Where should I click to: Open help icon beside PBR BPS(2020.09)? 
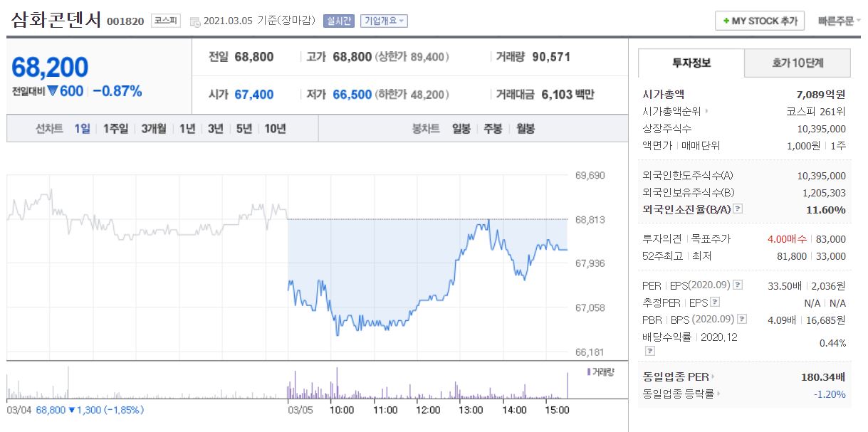[x=742, y=320]
